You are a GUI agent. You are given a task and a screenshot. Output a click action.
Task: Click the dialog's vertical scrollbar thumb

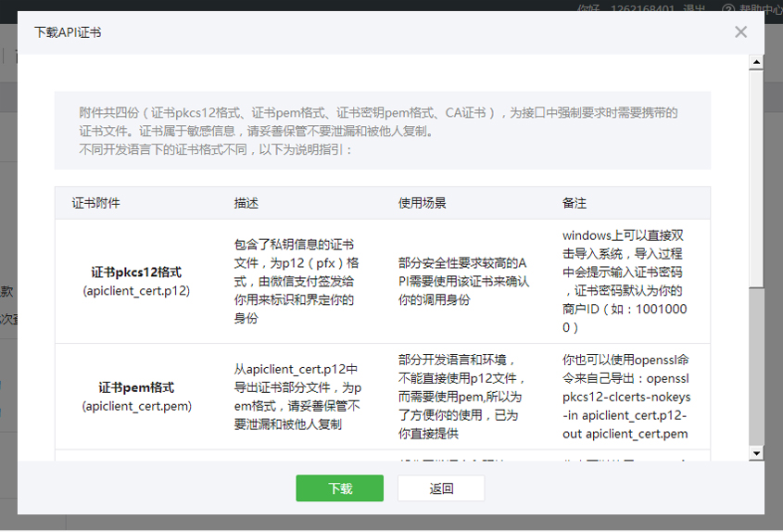click(x=756, y=176)
